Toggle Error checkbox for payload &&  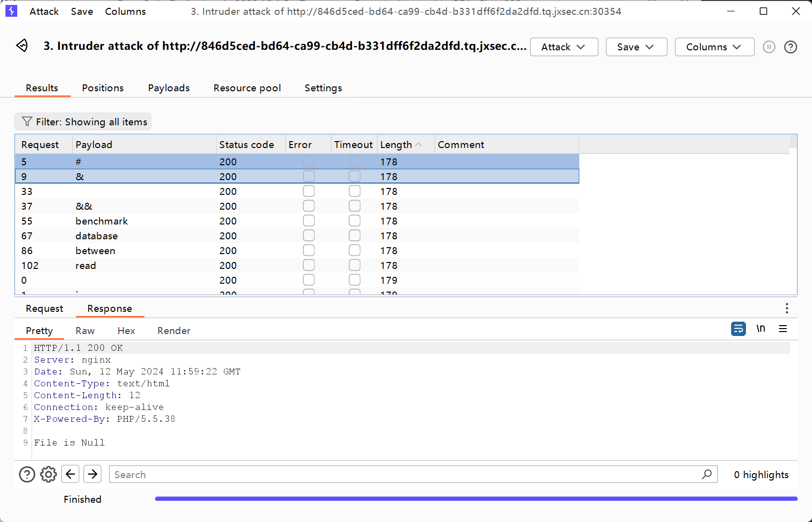tap(309, 206)
